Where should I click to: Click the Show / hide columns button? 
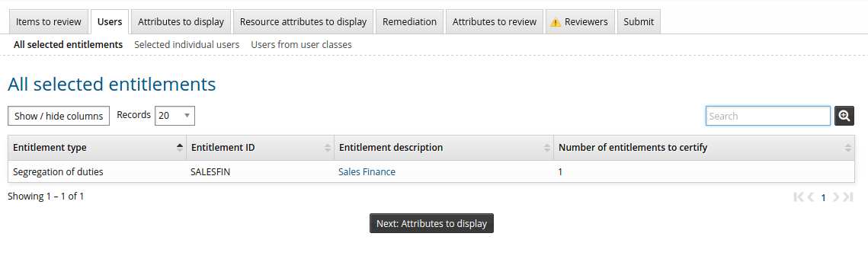[x=59, y=116]
